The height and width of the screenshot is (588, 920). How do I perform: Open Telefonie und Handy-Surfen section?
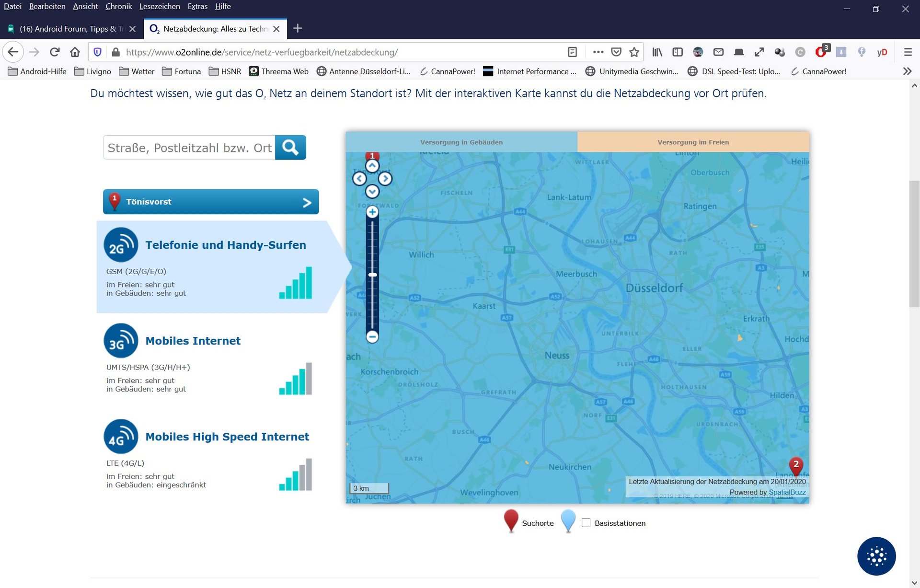click(225, 245)
